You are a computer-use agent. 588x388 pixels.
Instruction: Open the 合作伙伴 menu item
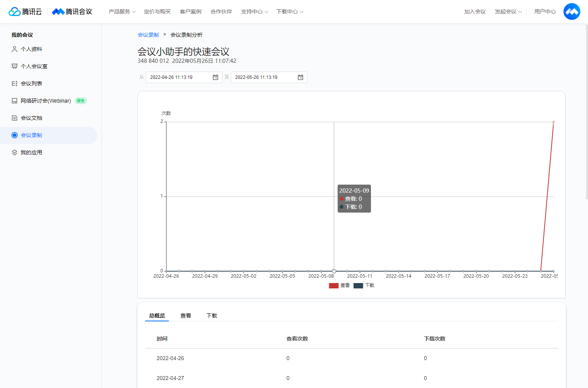coord(221,11)
